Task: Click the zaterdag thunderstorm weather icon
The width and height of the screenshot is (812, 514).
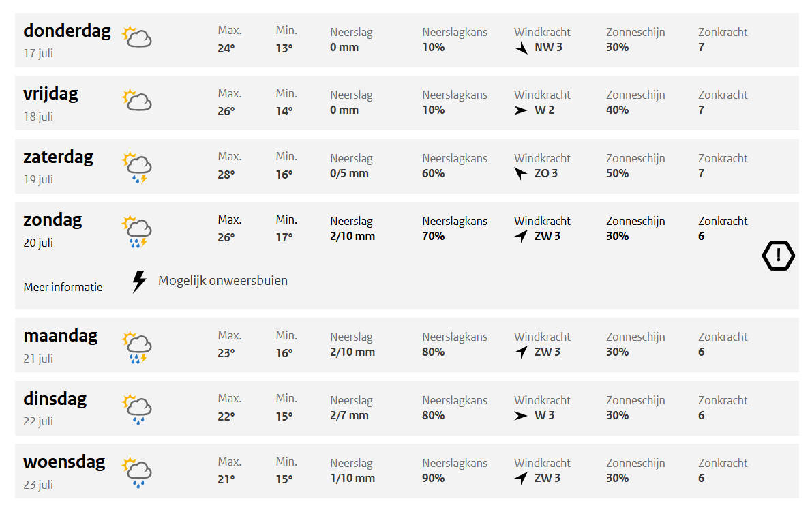Action: click(x=136, y=168)
